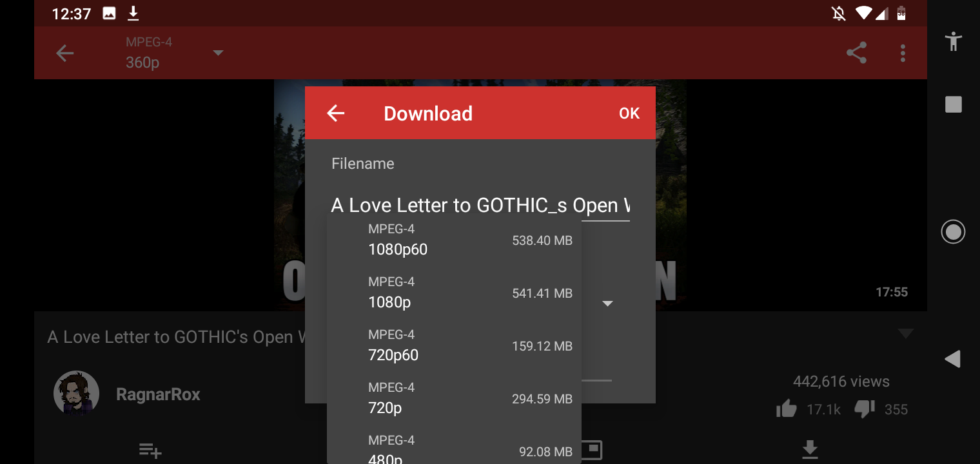Open RagnarRox channel name

[158, 394]
